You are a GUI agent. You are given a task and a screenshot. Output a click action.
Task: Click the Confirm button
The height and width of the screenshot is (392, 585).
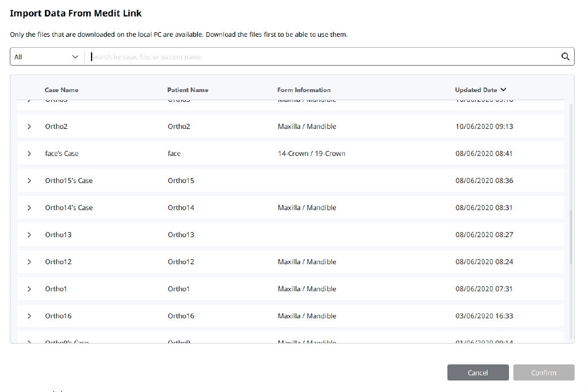point(544,372)
